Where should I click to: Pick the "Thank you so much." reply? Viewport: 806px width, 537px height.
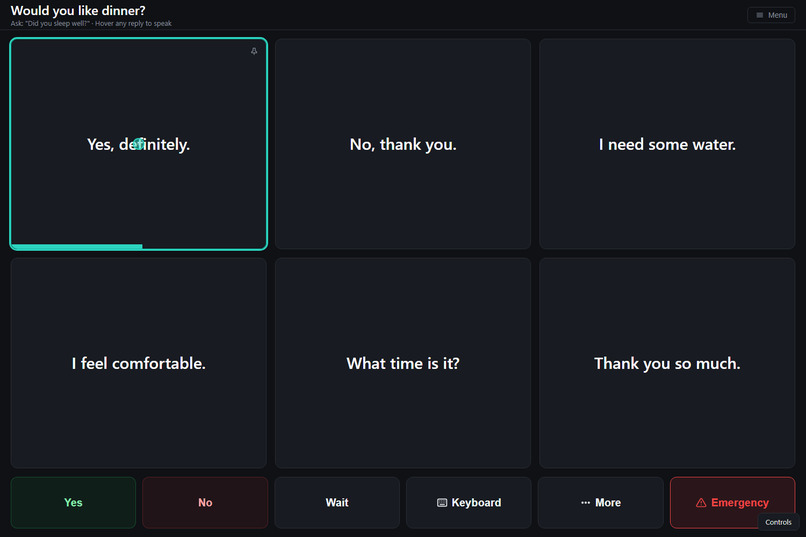[667, 363]
